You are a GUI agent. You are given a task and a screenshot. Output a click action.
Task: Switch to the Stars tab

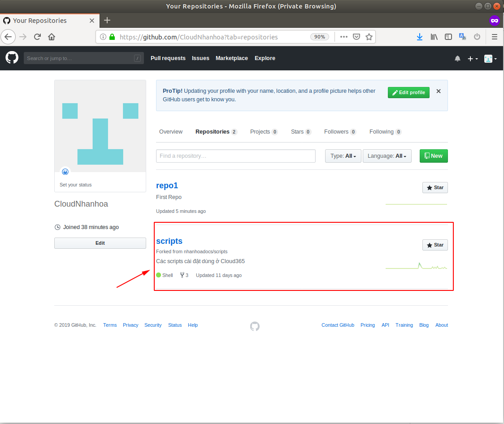click(301, 132)
